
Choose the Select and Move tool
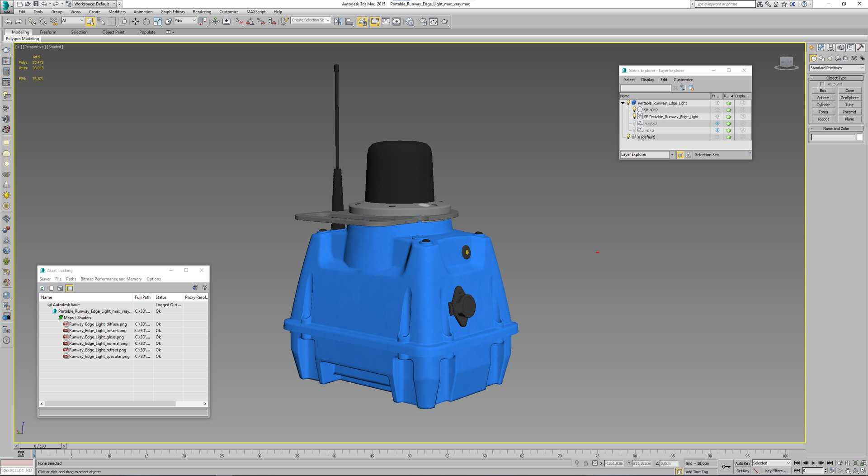[135, 21]
